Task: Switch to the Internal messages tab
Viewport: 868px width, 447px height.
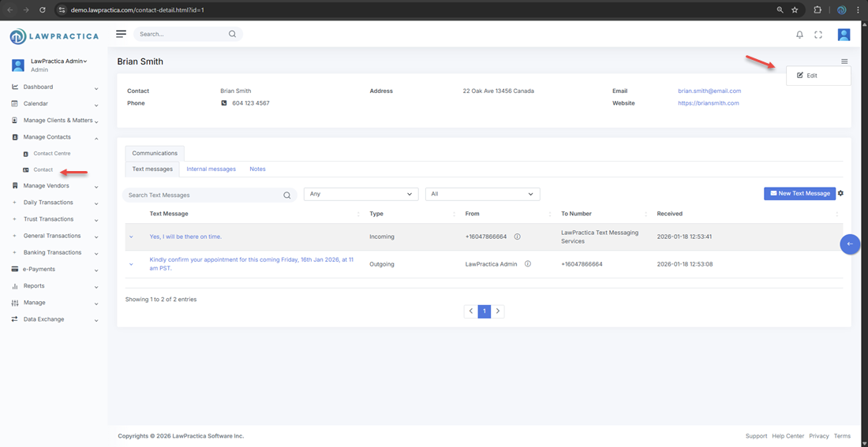Action: pyautogui.click(x=211, y=169)
